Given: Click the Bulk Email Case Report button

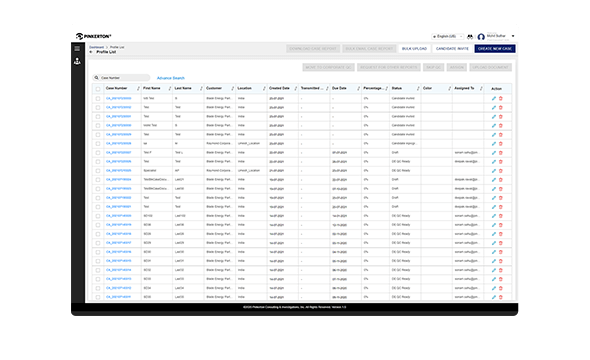Looking at the screenshot, I should (369, 49).
